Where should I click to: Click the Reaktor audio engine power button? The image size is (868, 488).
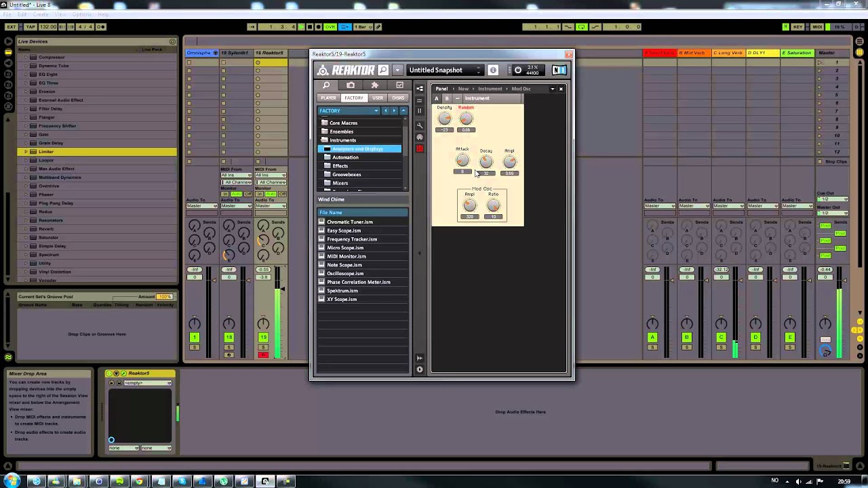[x=518, y=70]
